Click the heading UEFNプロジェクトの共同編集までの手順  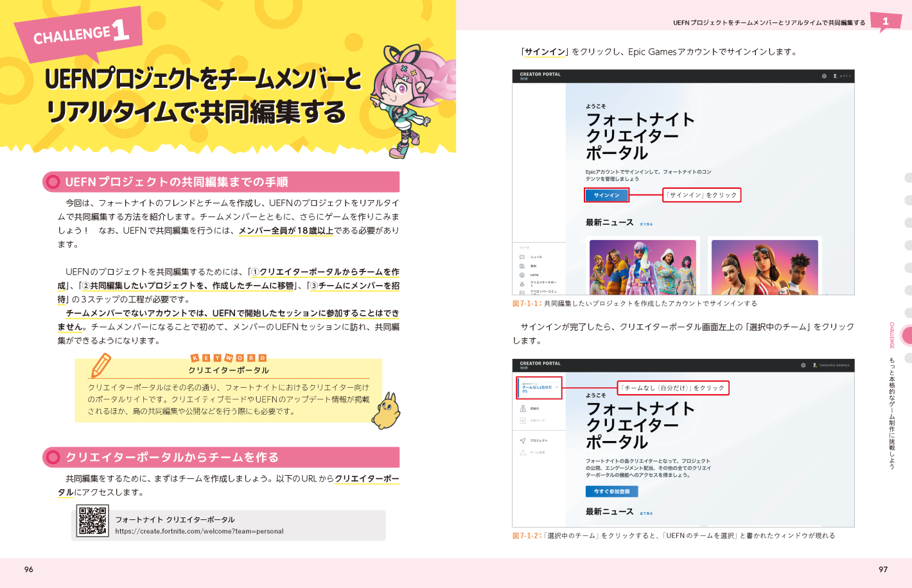(x=177, y=182)
